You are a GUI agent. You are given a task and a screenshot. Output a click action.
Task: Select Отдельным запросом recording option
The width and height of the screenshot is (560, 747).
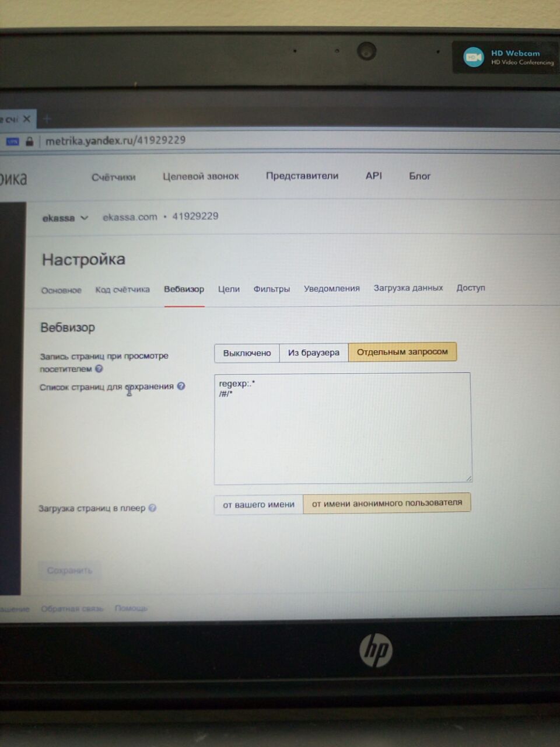tap(402, 352)
